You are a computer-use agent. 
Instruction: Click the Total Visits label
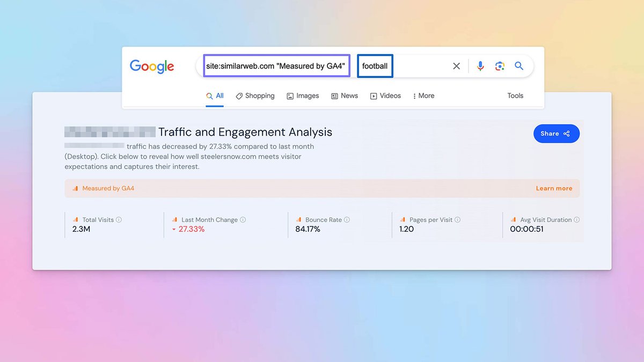click(x=98, y=220)
